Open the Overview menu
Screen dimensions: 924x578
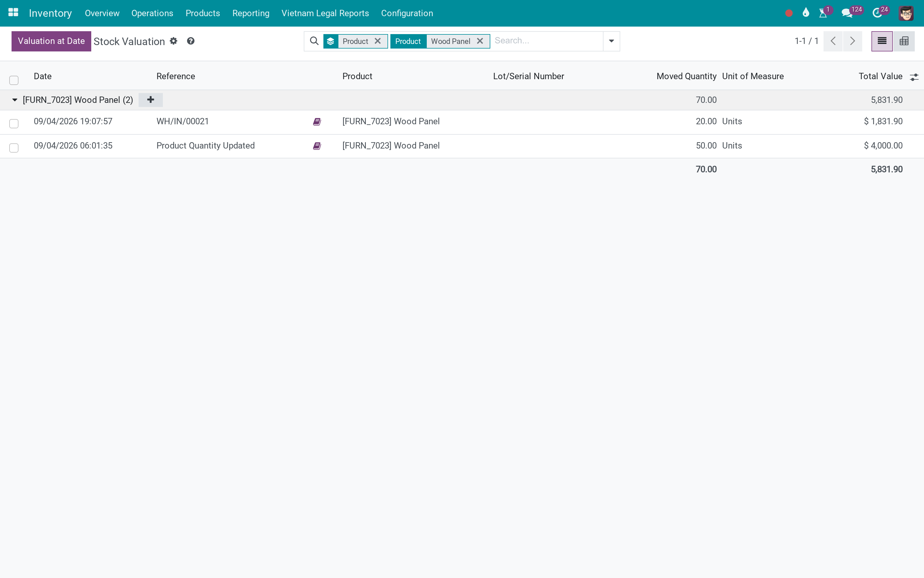click(102, 13)
